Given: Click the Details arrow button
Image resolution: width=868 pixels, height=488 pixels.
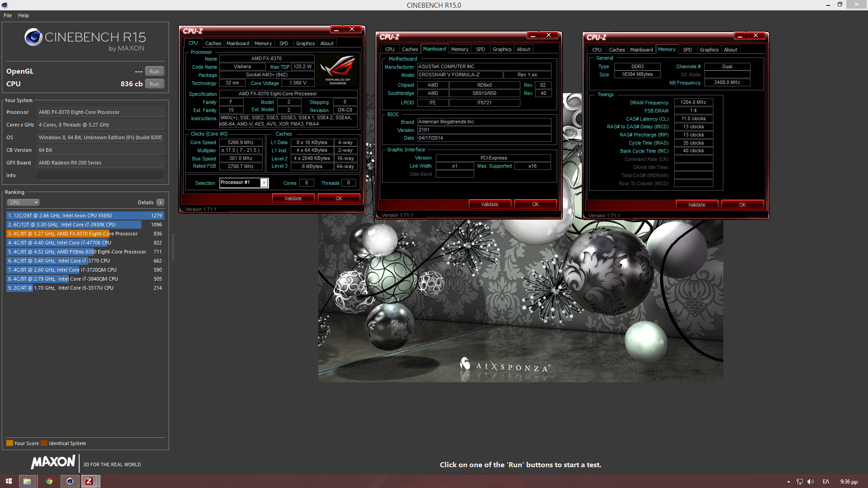Looking at the screenshot, I should pos(160,202).
